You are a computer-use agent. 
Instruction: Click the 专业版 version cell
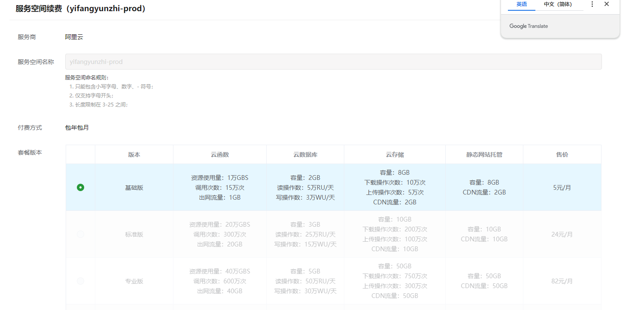134,281
